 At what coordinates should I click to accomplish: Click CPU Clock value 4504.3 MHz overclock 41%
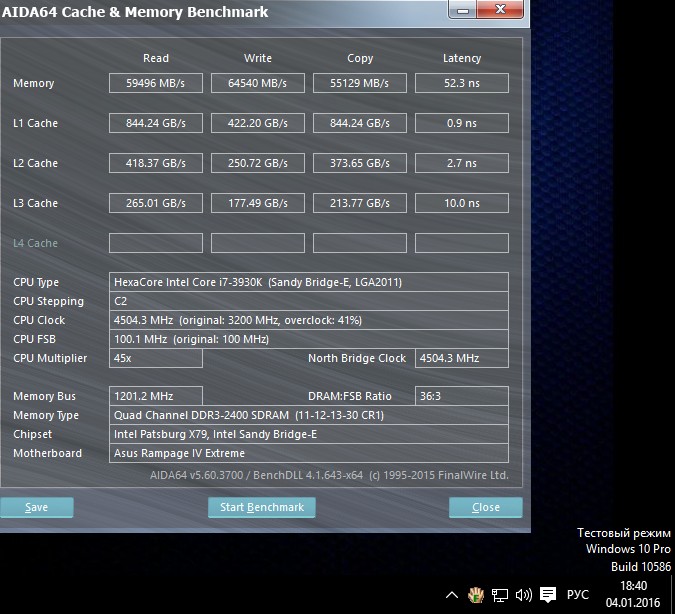click(309, 320)
